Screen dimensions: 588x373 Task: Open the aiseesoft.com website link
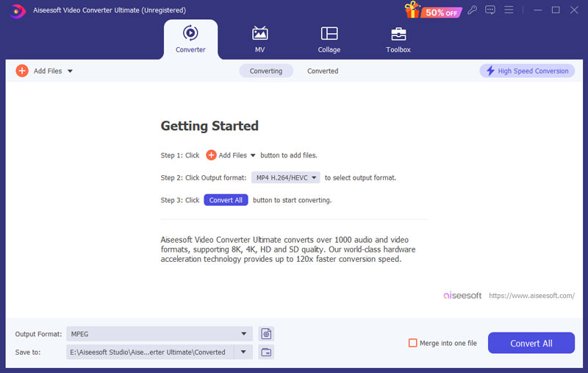531,296
